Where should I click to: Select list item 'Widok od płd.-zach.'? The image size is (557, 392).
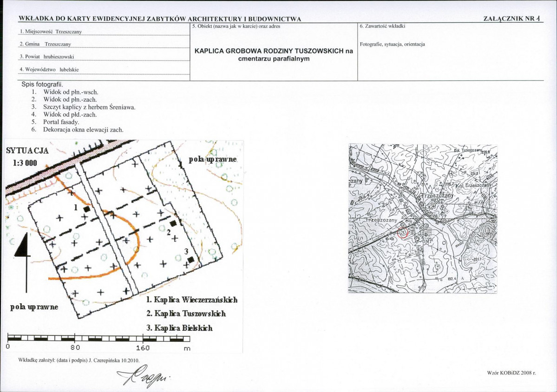[70, 115]
